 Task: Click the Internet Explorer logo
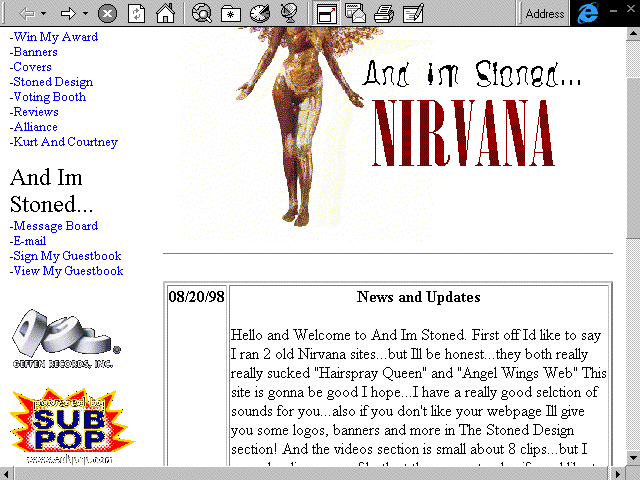(x=588, y=13)
